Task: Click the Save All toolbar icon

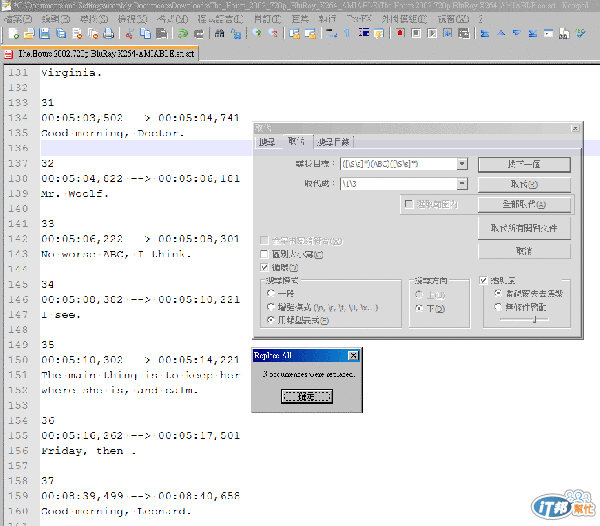Action: click(x=61, y=34)
